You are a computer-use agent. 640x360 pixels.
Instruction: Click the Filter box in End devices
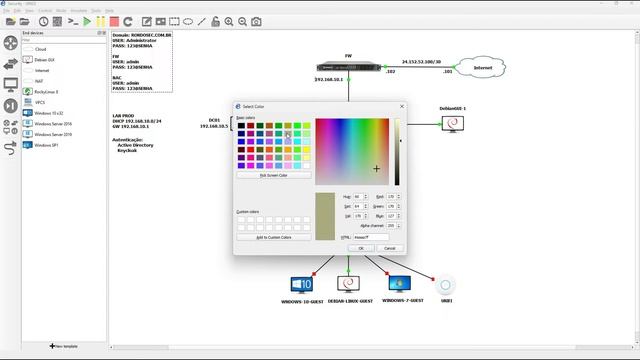tap(64, 40)
